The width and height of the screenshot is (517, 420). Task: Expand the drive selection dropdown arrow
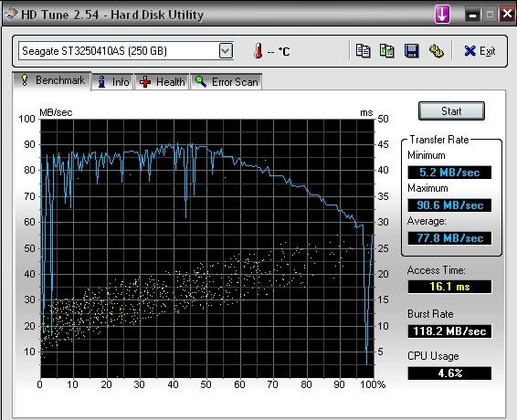coord(226,51)
